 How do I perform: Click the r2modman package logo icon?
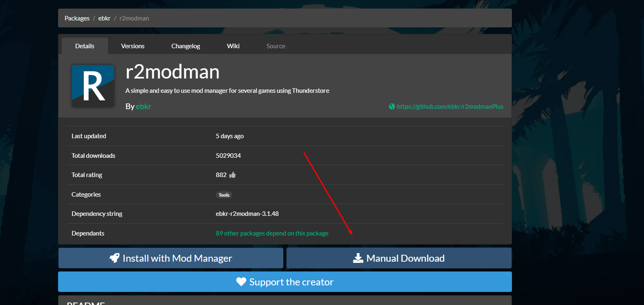click(x=93, y=86)
